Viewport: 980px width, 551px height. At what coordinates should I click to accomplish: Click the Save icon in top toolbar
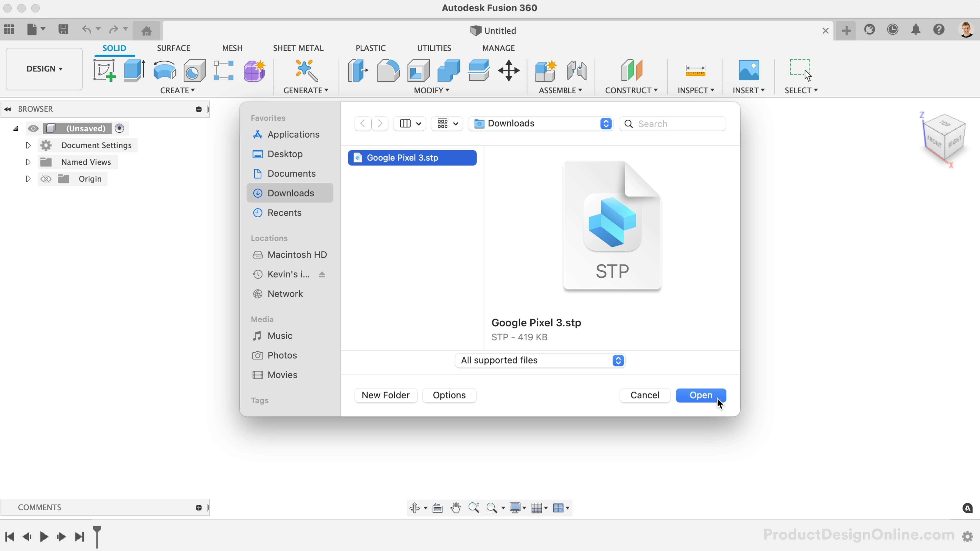[x=63, y=29]
